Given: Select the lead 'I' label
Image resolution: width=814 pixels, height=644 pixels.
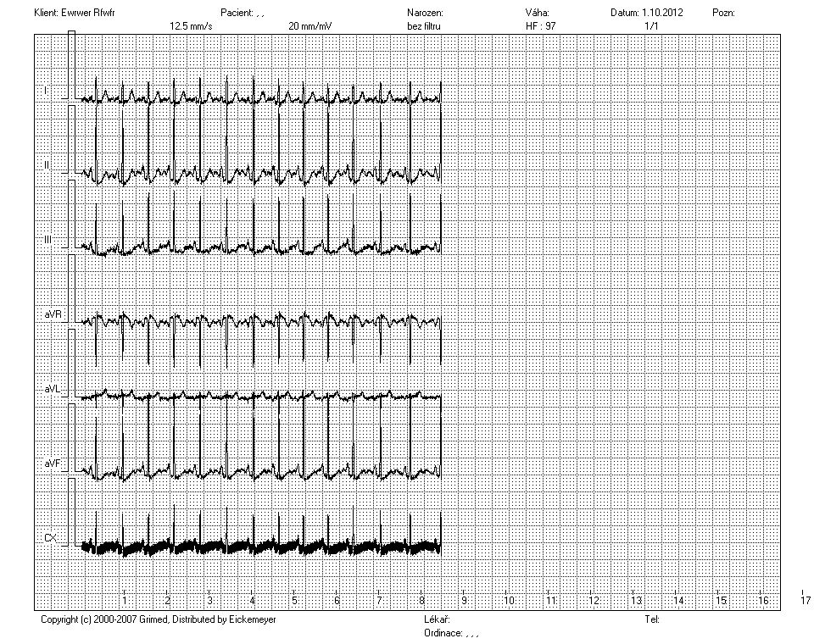Looking at the screenshot, I should pos(46,91).
